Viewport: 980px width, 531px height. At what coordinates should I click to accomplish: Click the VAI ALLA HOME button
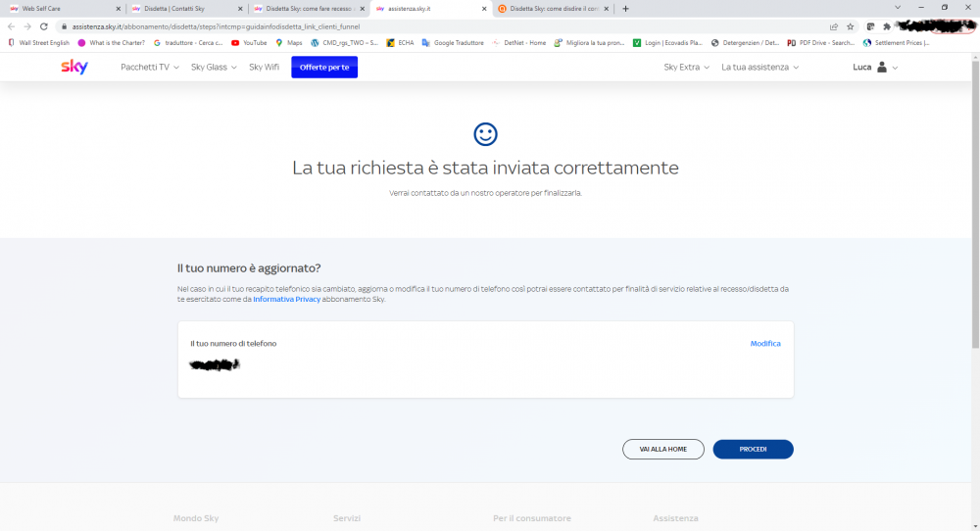click(663, 449)
